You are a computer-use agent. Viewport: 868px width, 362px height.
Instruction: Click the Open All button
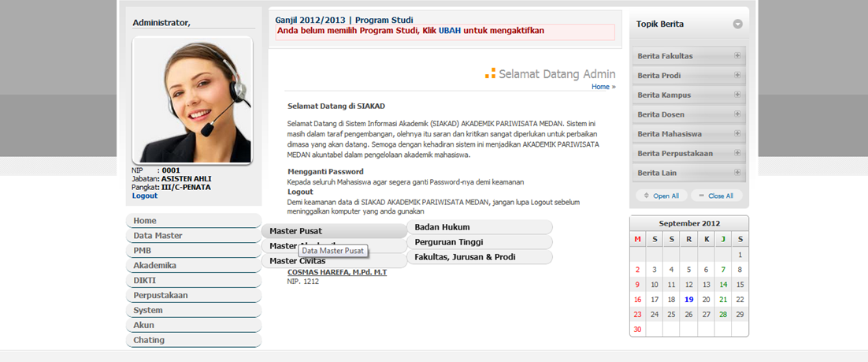pos(662,196)
